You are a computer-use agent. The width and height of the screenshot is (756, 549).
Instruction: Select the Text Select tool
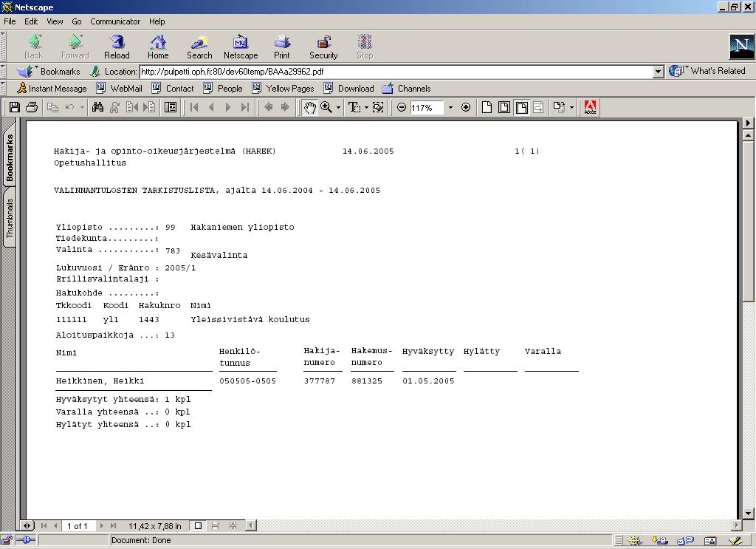coord(354,107)
